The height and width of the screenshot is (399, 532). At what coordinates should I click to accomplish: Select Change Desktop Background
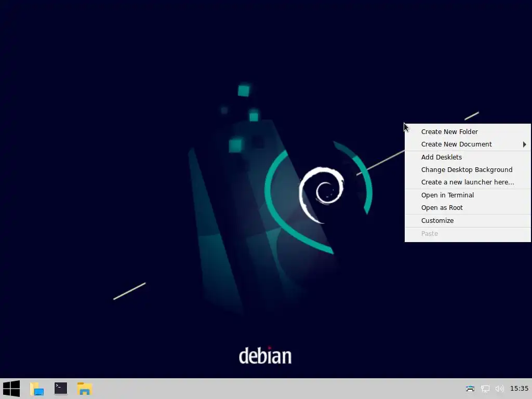point(468,170)
